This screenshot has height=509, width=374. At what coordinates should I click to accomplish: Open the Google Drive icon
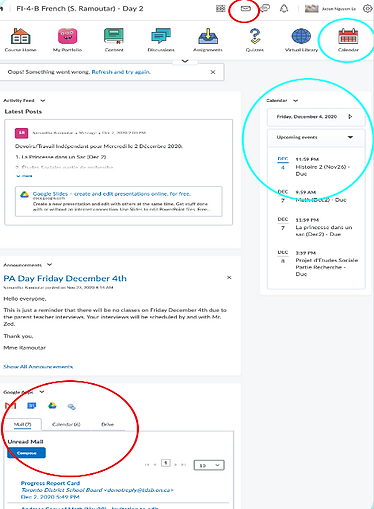[52, 406]
